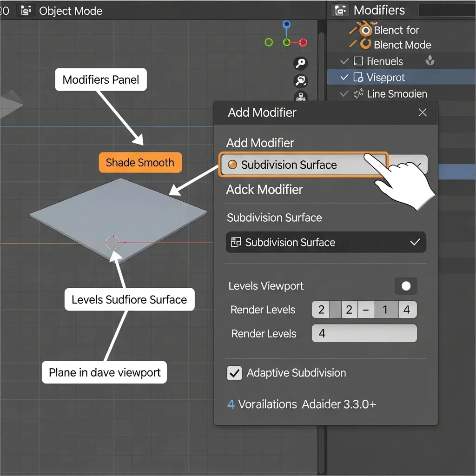Click the checkmark in dark Subdivision Surface row
476x476 pixels.
pos(415,242)
